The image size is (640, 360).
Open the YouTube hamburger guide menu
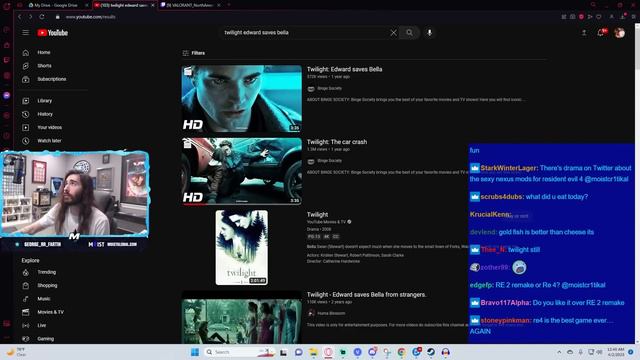click(26, 33)
